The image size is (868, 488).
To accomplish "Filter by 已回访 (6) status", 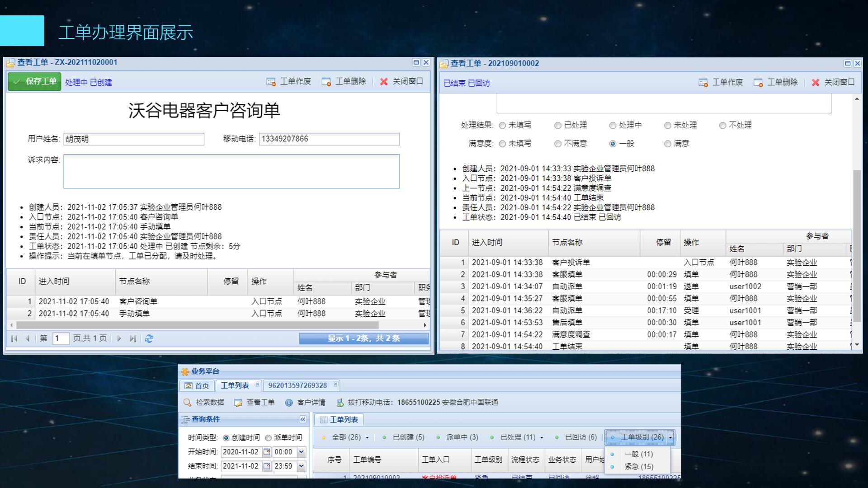I will (580, 437).
